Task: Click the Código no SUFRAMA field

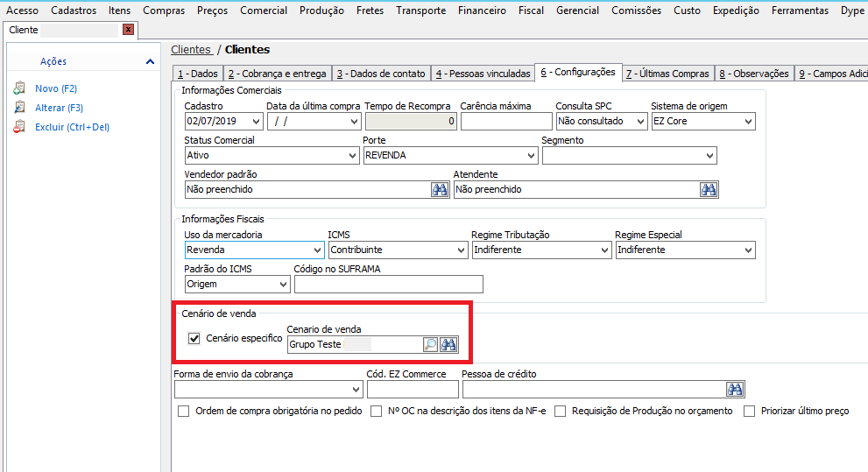Action: pos(389,285)
